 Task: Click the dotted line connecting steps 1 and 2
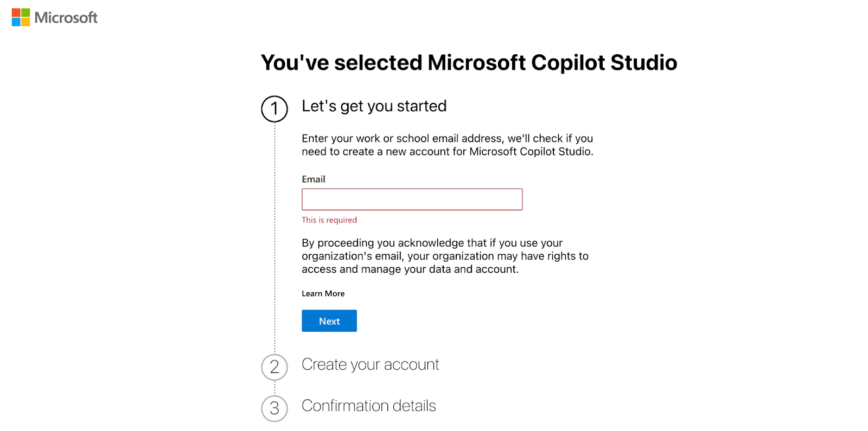pos(275,238)
